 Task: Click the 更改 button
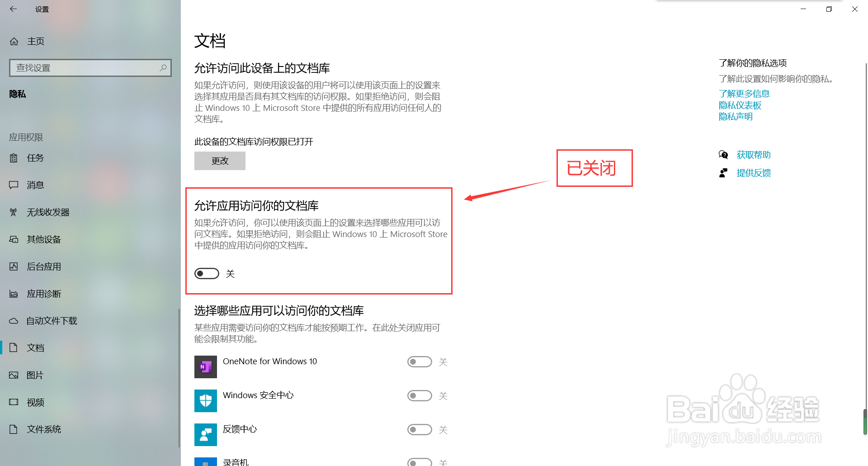coord(220,161)
